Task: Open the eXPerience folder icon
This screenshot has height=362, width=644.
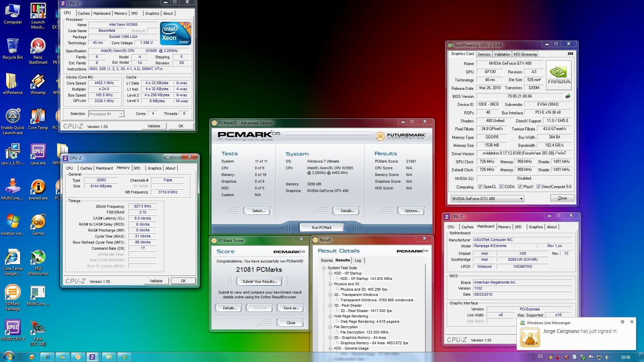Action: pos(12,84)
